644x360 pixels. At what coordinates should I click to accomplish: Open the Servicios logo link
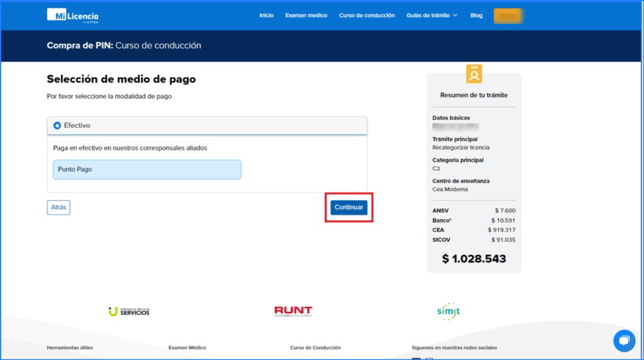click(129, 312)
